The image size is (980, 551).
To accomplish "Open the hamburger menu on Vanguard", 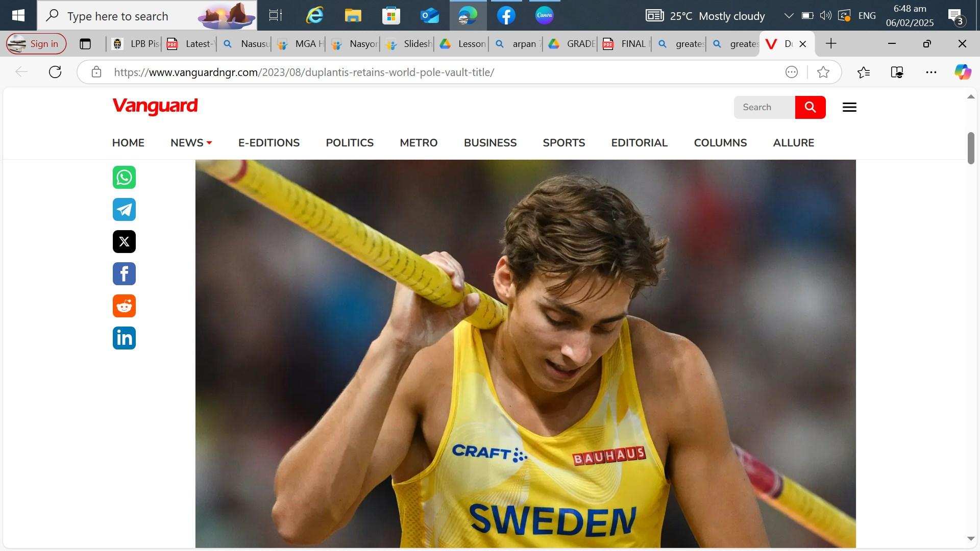I will tap(849, 107).
